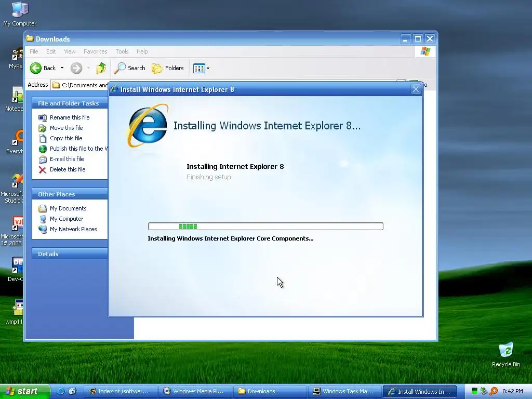Image resolution: width=532 pixels, height=399 pixels.
Task: Click Copy this file task
Action: [x=66, y=138]
